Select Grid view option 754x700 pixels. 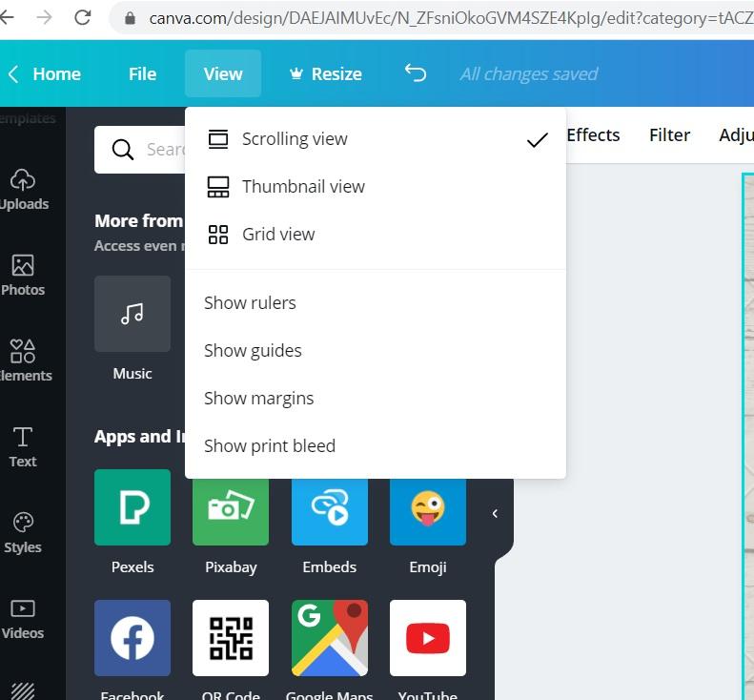click(375, 235)
